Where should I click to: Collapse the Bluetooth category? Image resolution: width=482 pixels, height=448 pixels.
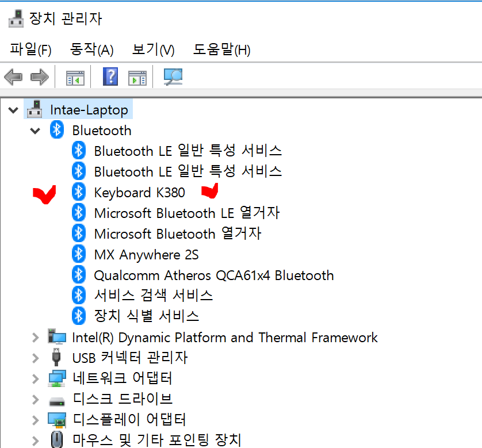pyautogui.click(x=35, y=131)
